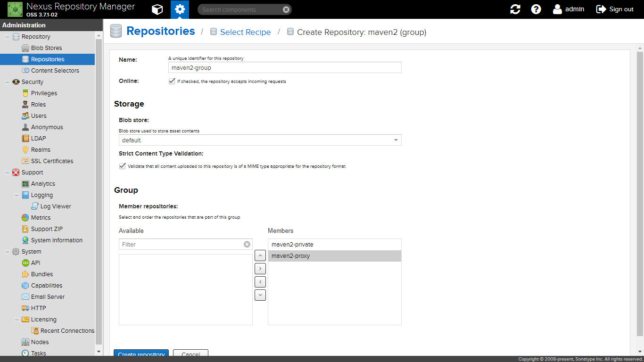644x362 pixels.
Task: Click the Refresh icon in header
Action: point(515,9)
